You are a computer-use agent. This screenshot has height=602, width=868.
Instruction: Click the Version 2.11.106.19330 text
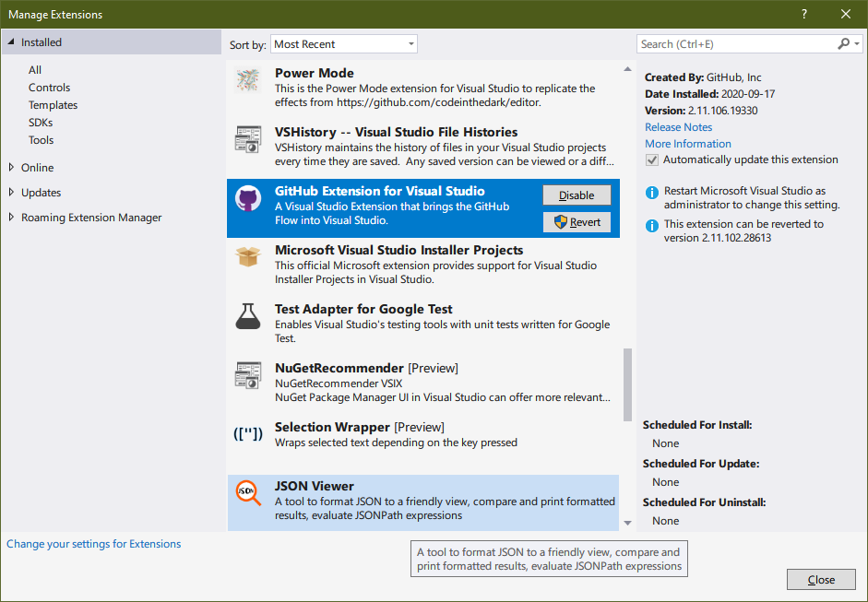pos(701,111)
